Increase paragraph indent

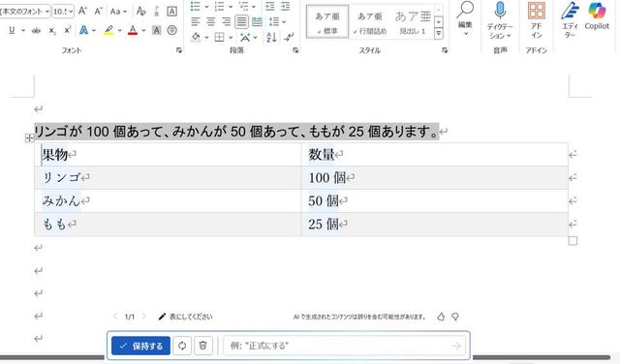click(285, 7)
